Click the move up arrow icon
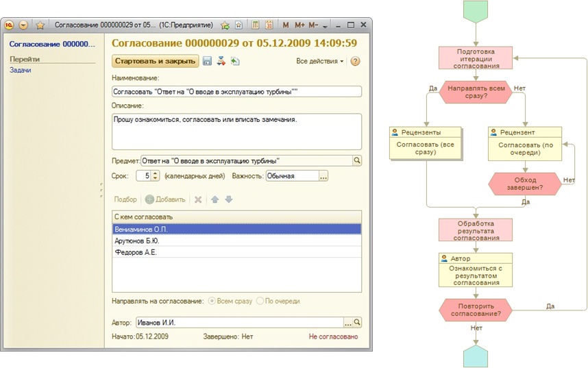 tap(215, 199)
